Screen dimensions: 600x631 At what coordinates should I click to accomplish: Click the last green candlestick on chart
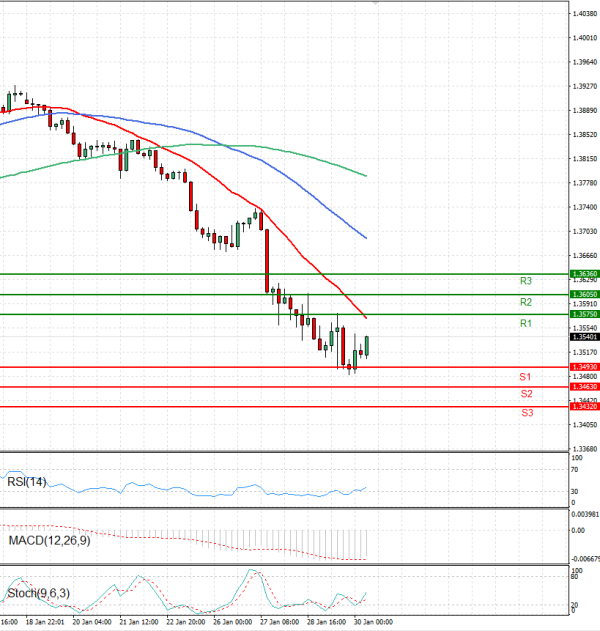pos(367,346)
